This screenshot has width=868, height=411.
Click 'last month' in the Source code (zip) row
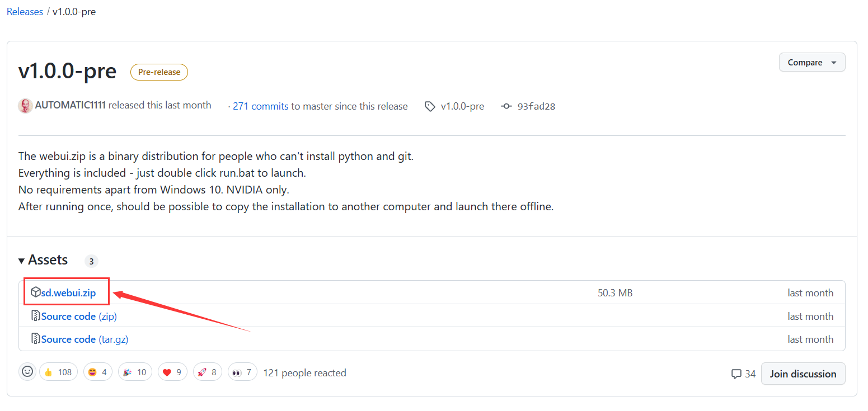coord(810,316)
